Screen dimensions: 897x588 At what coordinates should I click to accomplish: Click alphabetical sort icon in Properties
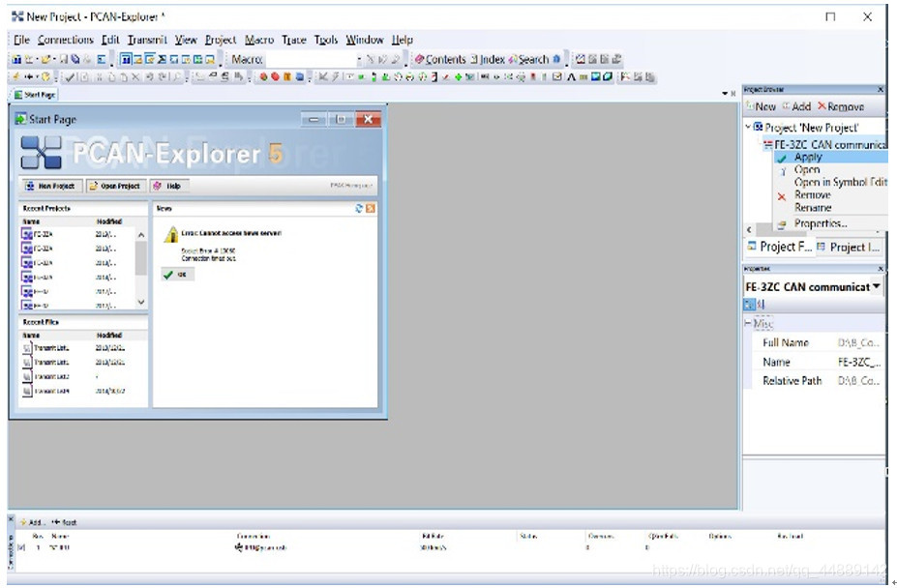click(x=761, y=305)
